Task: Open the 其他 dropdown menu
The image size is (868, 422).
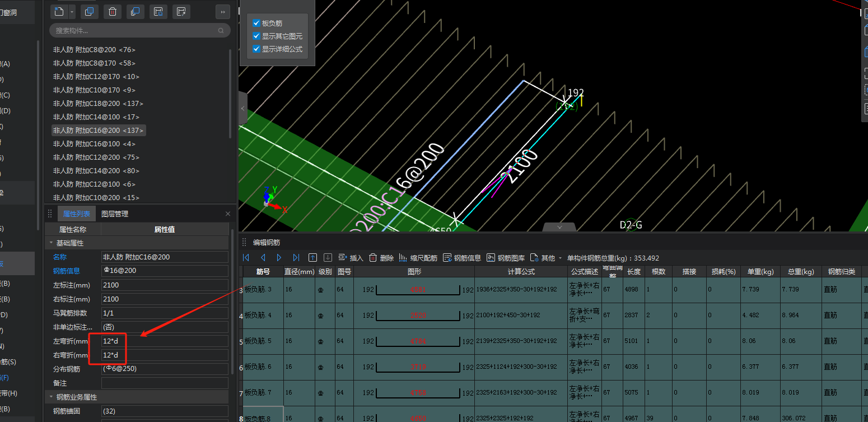Action: (x=546, y=258)
